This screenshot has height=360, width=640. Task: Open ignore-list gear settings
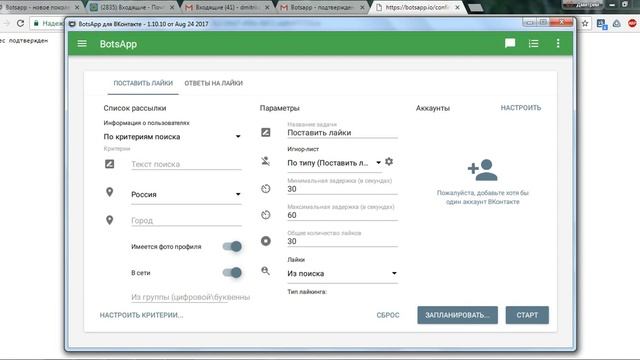click(389, 162)
